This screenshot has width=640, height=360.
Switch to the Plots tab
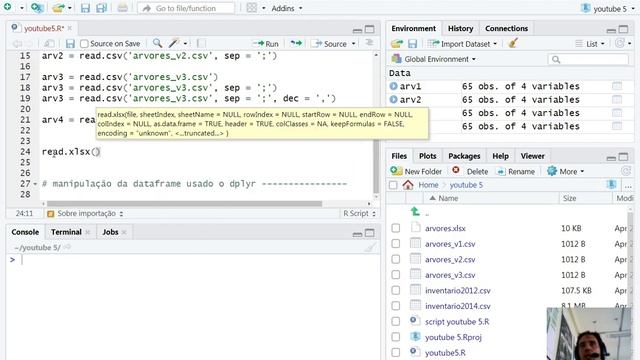427,156
